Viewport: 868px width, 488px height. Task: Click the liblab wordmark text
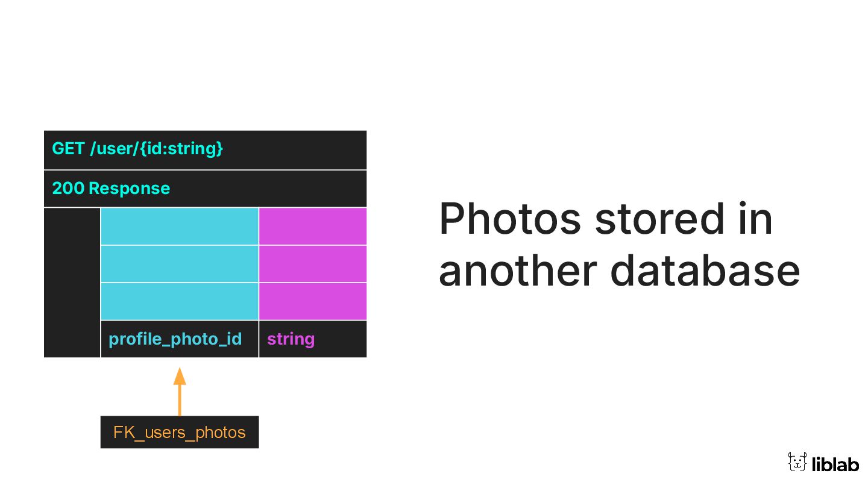(x=835, y=464)
